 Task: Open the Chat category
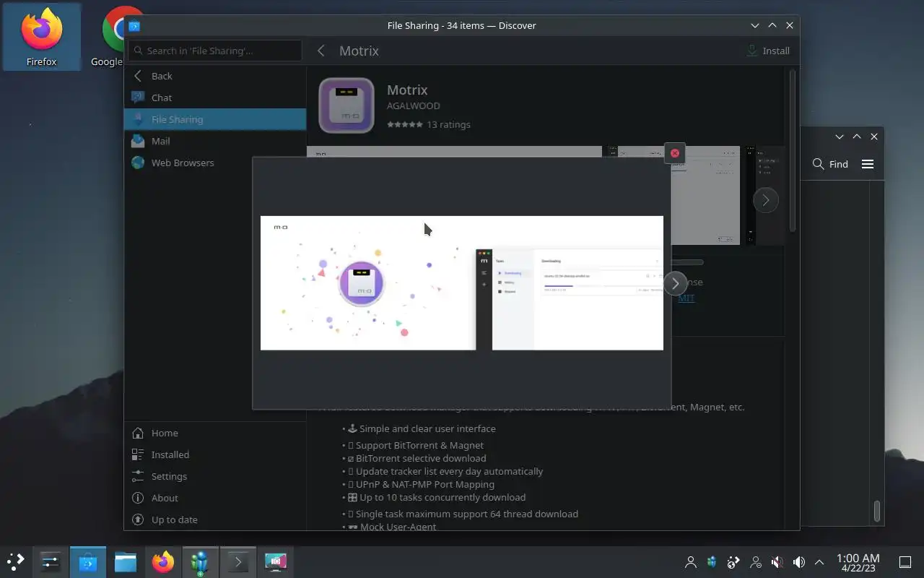pyautogui.click(x=215, y=98)
